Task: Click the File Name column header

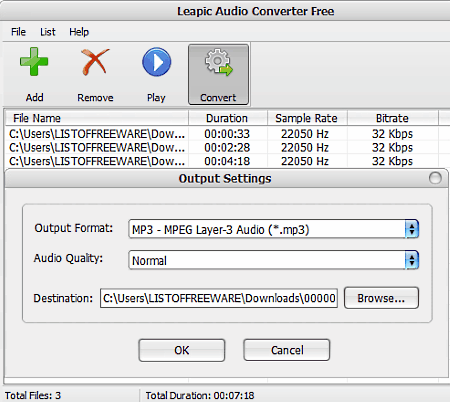Action: 97,118
